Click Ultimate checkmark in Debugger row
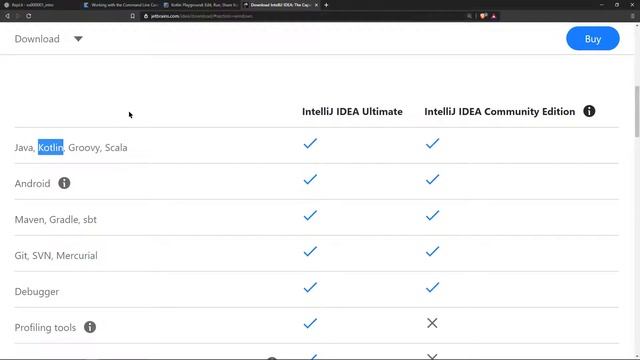The width and height of the screenshot is (640, 360). point(310,287)
